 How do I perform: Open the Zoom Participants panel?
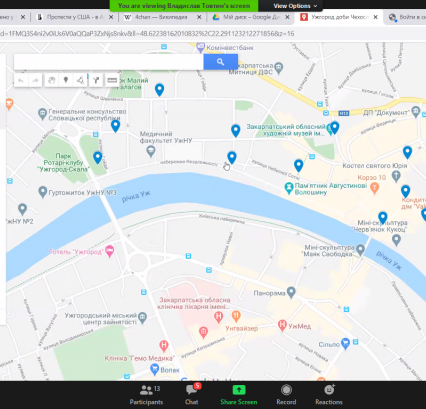147,395
